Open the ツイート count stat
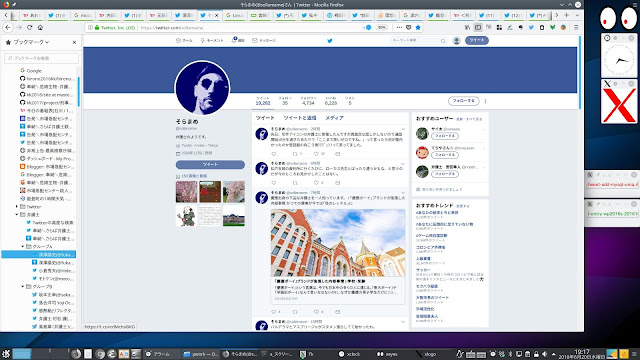This screenshot has height=360, width=640. tap(263, 101)
